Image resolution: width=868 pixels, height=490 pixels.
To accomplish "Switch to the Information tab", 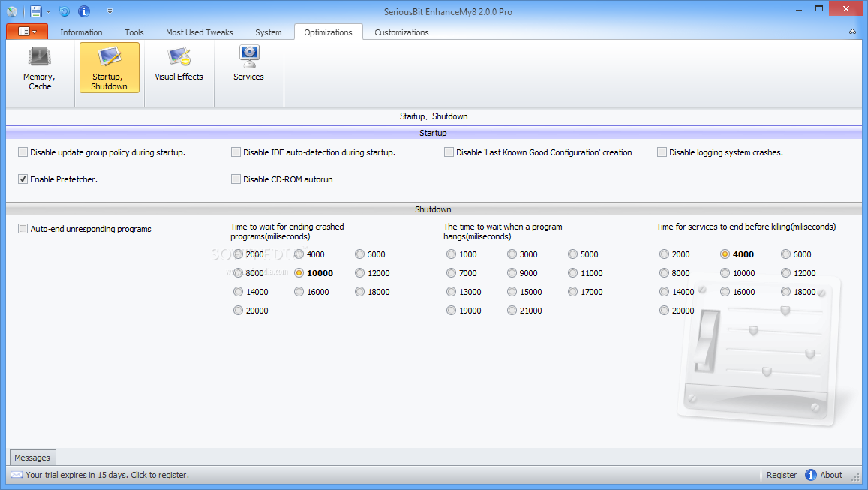I will tap(81, 32).
